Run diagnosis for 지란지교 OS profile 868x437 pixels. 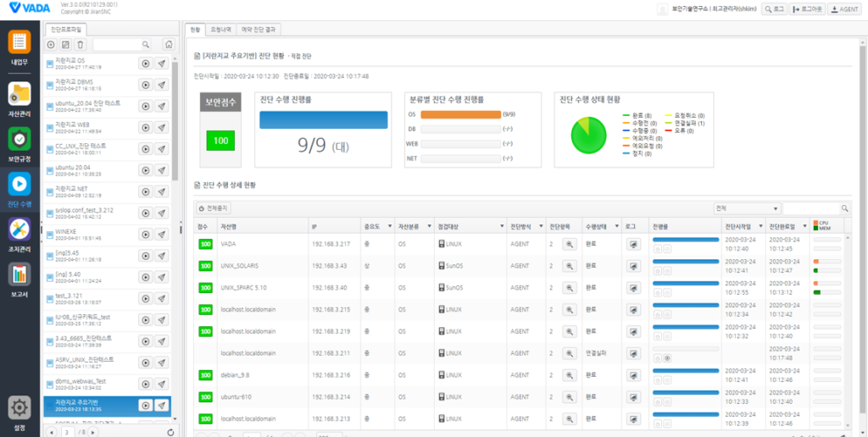pyautogui.click(x=145, y=63)
